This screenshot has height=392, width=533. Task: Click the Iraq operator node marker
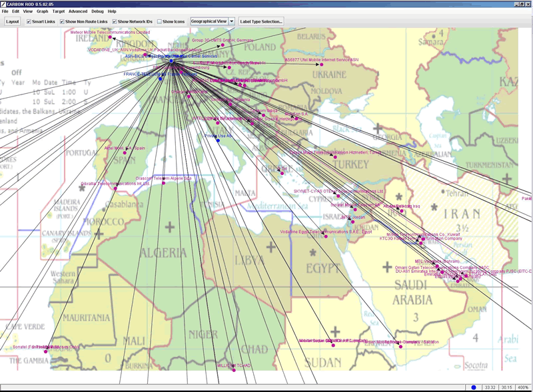point(402,210)
